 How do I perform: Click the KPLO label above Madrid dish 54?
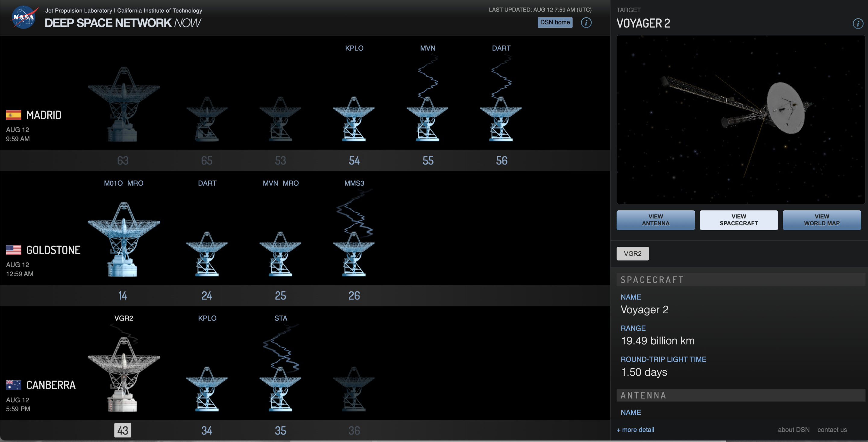(x=354, y=48)
